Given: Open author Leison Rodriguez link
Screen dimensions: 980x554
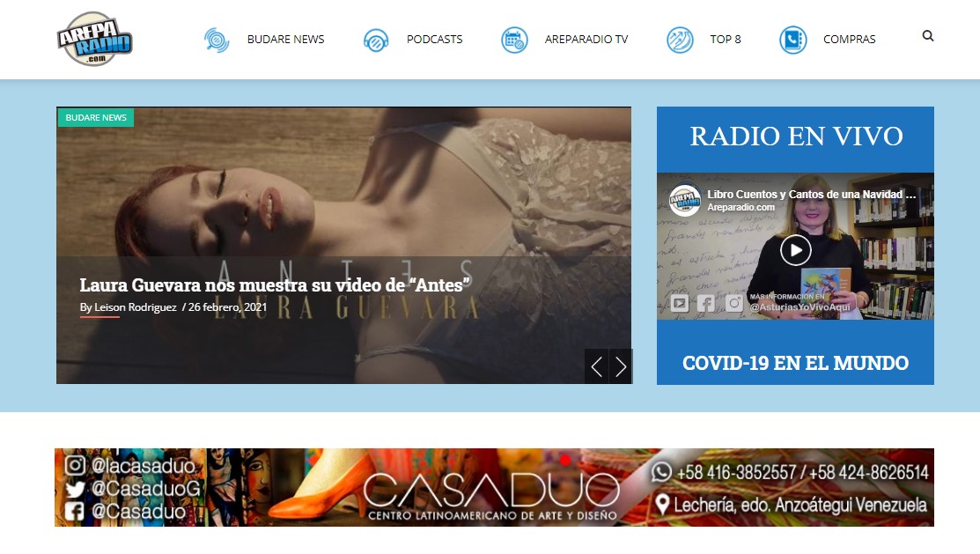Looking at the screenshot, I should point(135,307).
